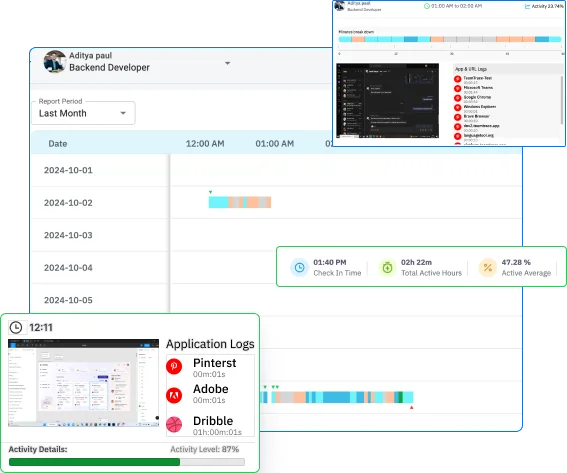Image resolution: width=567 pixels, height=473 pixels.
Task: Click the orange percent Active Average icon
Action: click(488, 268)
